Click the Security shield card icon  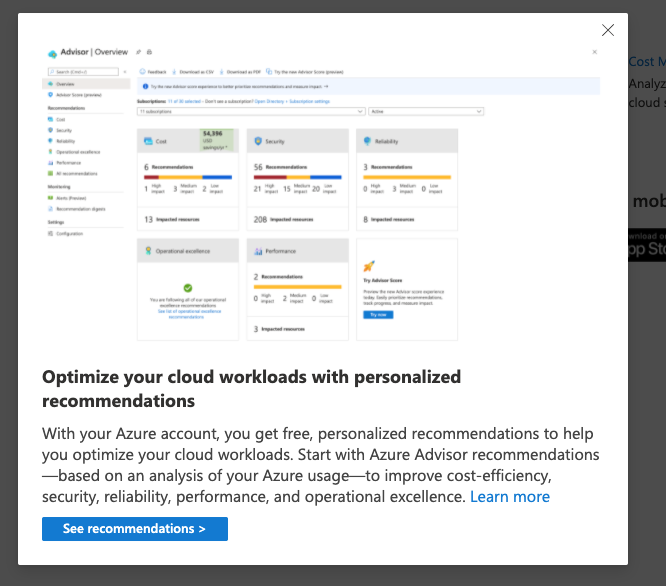(258, 141)
